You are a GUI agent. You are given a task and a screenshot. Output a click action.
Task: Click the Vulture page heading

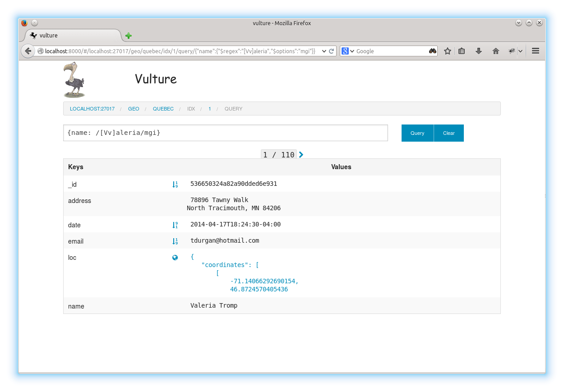pyautogui.click(x=156, y=79)
